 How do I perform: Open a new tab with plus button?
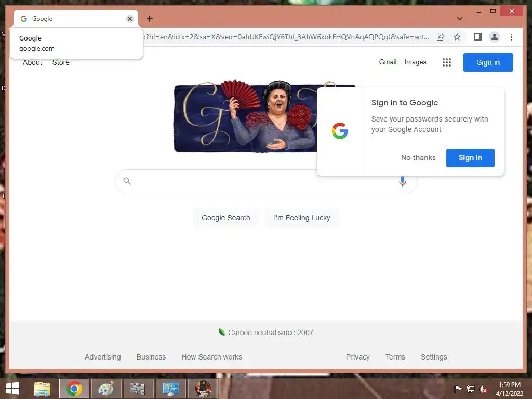[x=150, y=19]
